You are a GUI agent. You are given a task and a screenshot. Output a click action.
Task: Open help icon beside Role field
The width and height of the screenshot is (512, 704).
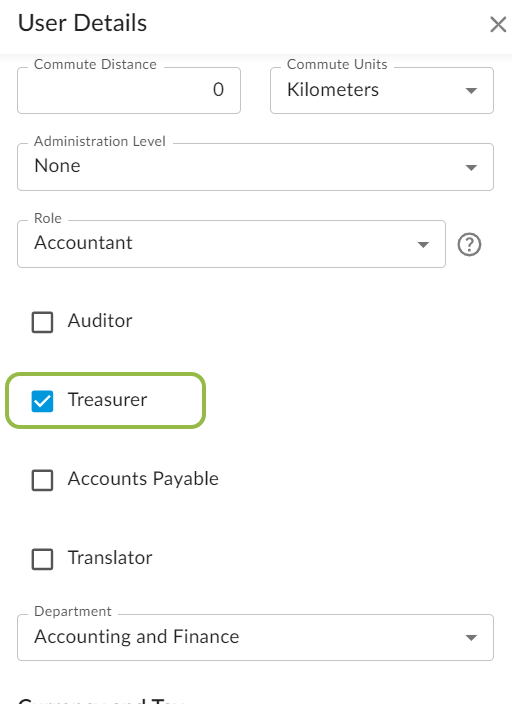pyautogui.click(x=469, y=245)
